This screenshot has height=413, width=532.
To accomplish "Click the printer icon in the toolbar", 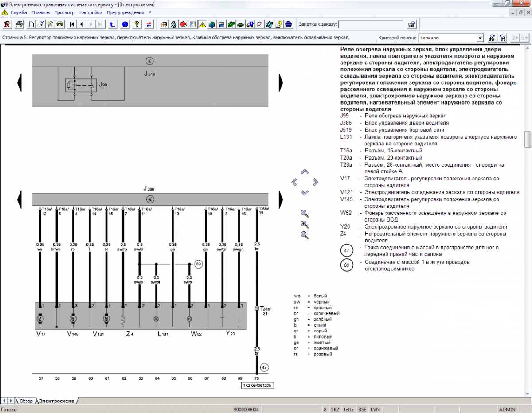I will pos(19,24).
